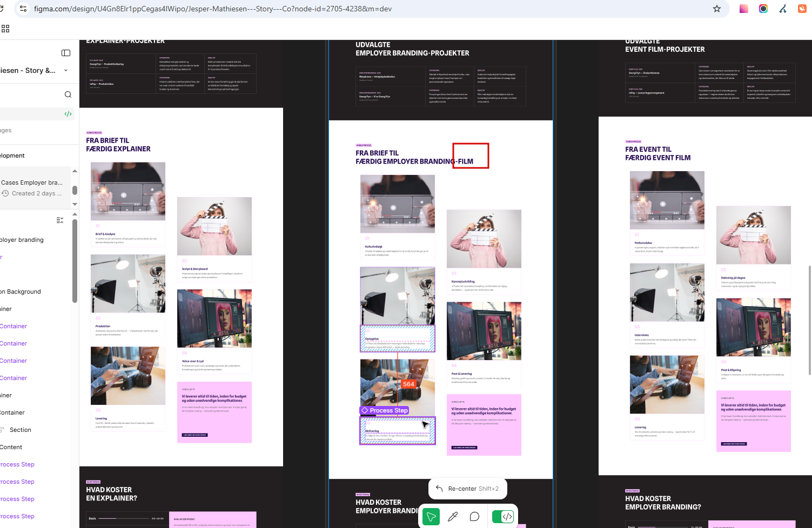Click pages list scroll-up arrow

point(75,171)
